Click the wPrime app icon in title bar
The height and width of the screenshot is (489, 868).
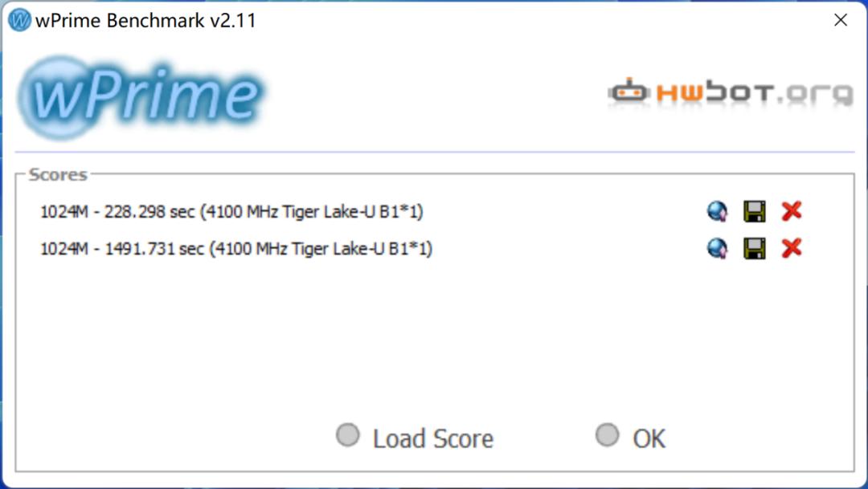pyautogui.click(x=20, y=20)
